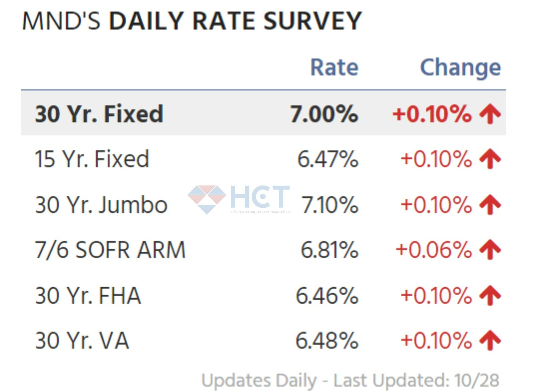Click red up arrow beside 15 Yr. Fixed change
Image resolution: width=534 pixels, height=392 pixels.
pyautogui.click(x=490, y=159)
